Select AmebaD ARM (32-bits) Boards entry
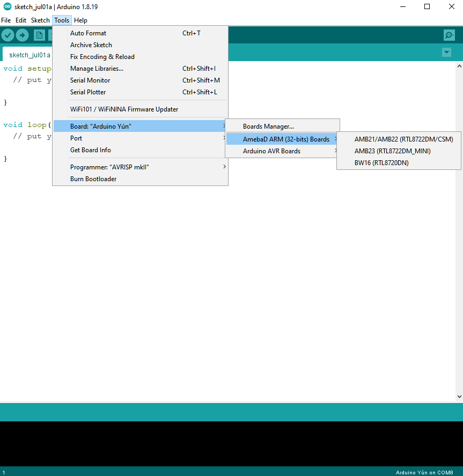Viewport: 463px width, 476px height. (x=282, y=139)
